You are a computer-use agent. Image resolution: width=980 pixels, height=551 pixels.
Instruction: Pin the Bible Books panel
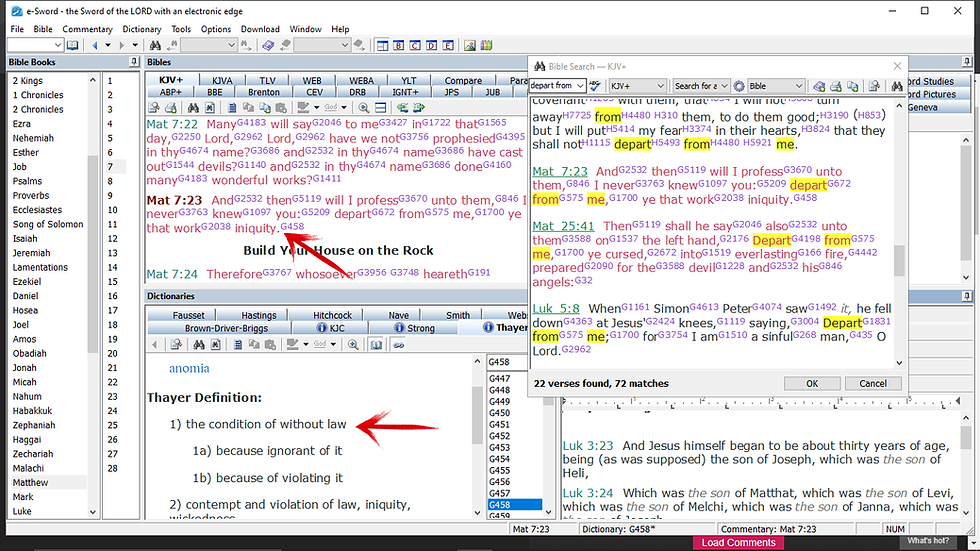134,62
